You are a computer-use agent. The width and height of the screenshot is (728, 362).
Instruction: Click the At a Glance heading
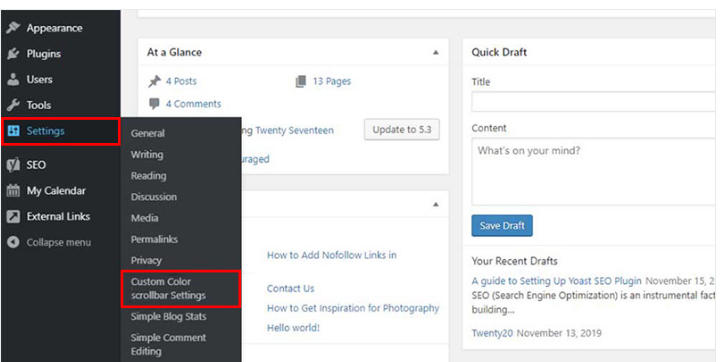point(174,52)
